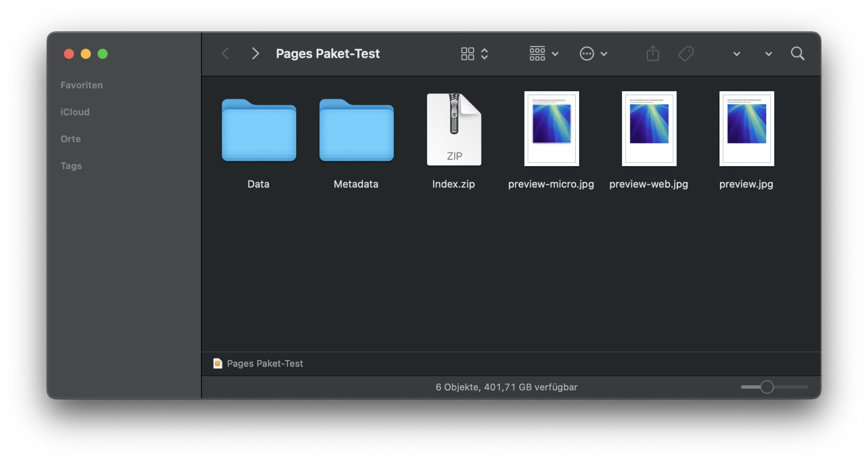Select the Index.zip archive file
The height and width of the screenshot is (461, 868).
tap(454, 130)
